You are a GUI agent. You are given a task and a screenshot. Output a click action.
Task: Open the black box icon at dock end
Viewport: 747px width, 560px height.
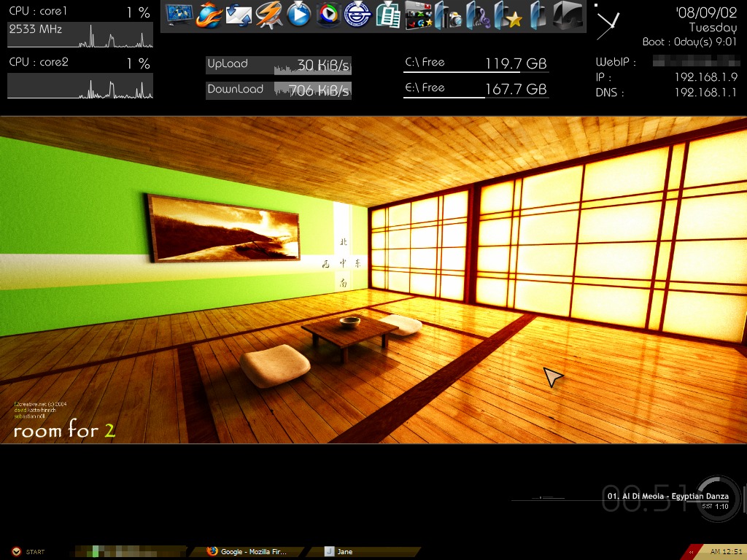pos(568,15)
